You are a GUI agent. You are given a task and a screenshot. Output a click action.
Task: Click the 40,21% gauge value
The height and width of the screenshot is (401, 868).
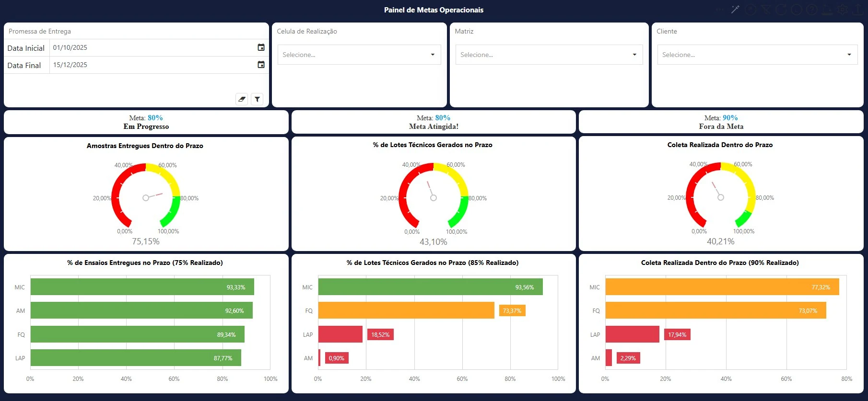pyautogui.click(x=721, y=241)
